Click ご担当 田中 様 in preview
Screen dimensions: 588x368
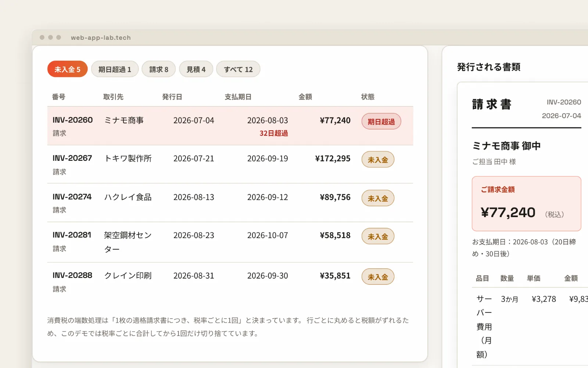(494, 162)
